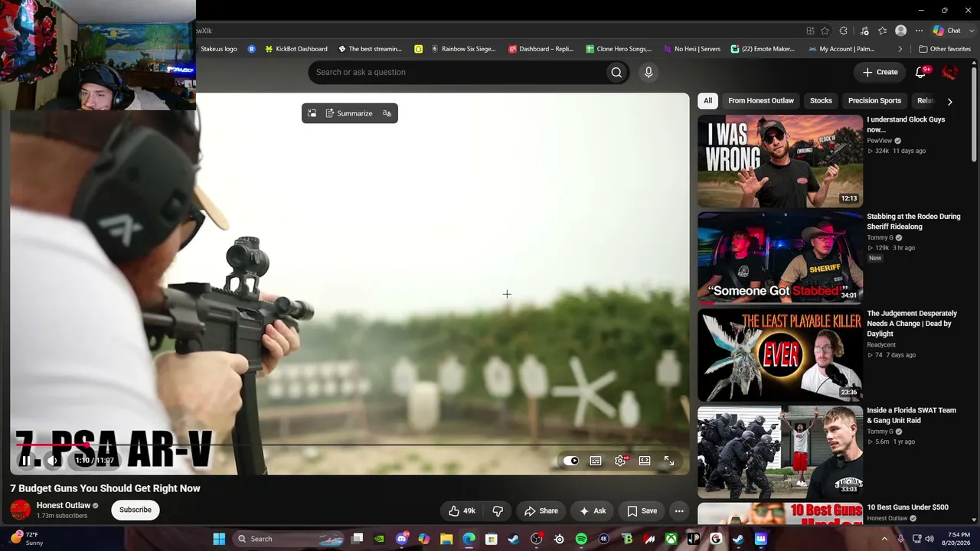
Task: Open KickBot Dashboard bookmark
Action: point(296,49)
